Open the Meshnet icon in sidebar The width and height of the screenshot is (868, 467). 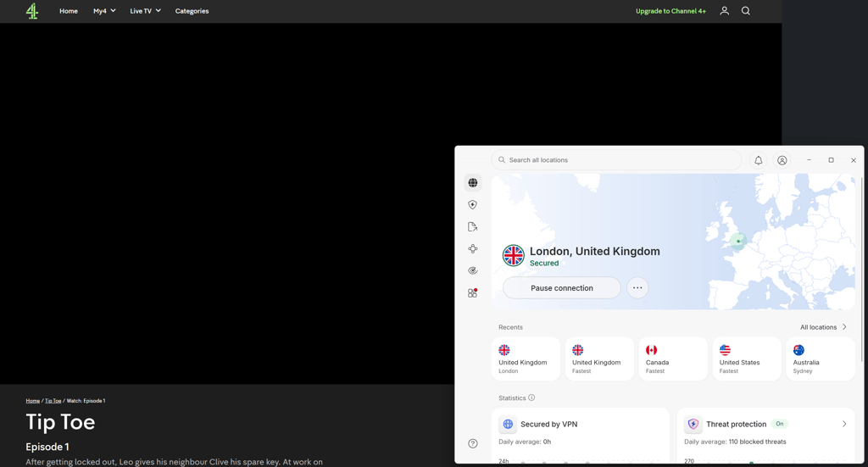pos(473,248)
